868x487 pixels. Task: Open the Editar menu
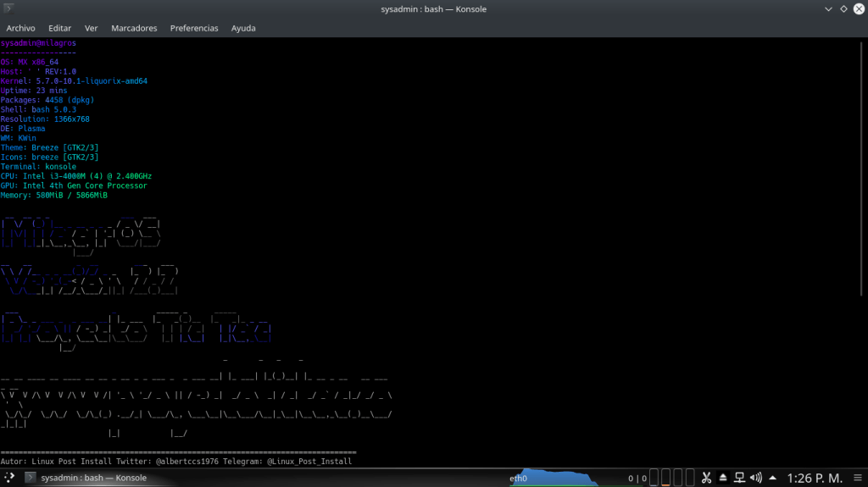(60, 28)
